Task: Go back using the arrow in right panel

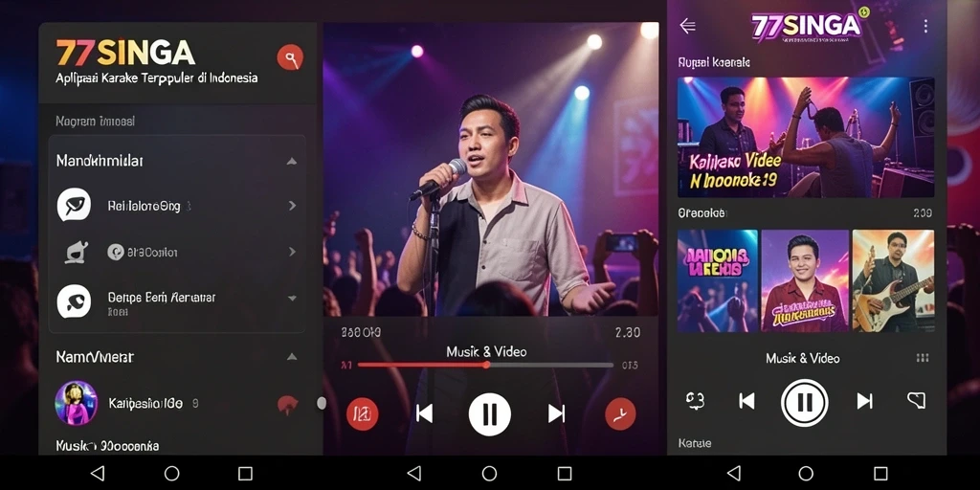Action: [x=687, y=26]
